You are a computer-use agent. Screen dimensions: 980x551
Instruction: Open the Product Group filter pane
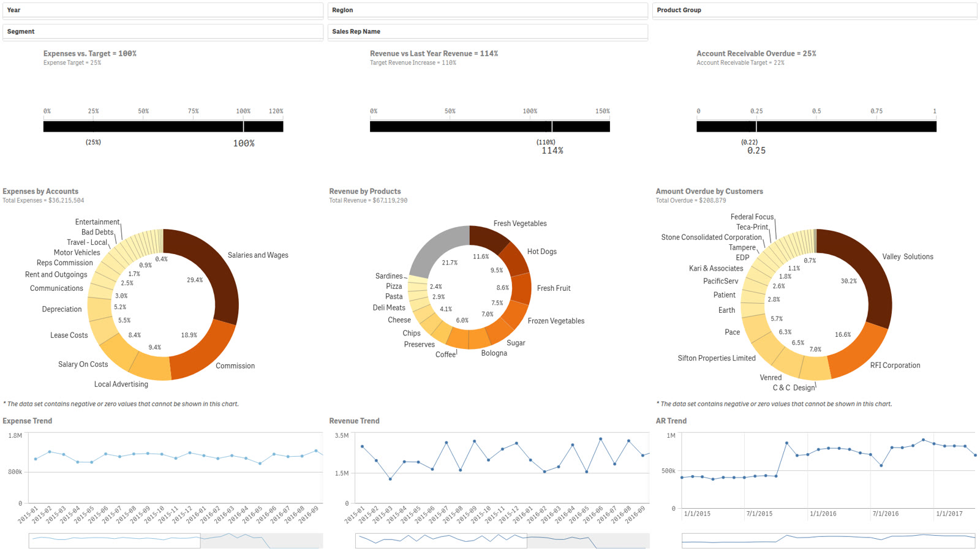click(x=815, y=10)
